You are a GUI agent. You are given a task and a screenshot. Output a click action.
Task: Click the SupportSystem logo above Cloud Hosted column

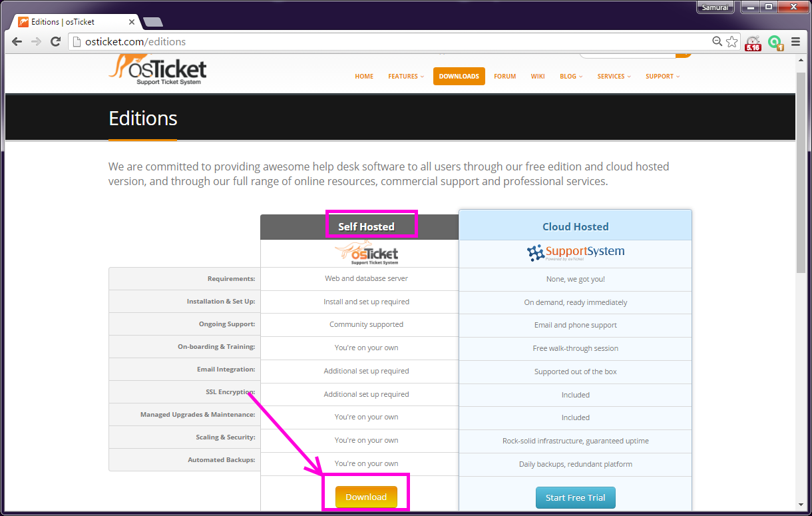(x=575, y=253)
